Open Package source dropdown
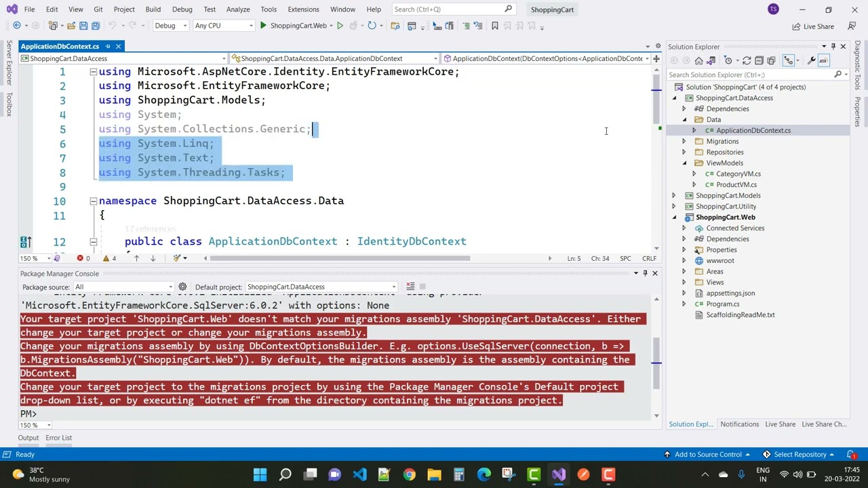Screen dimensions: 868x488 (x=123, y=287)
